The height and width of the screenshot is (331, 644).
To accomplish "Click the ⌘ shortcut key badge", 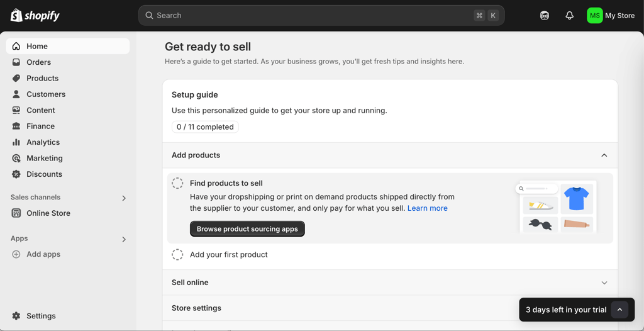I will (479, 16).
